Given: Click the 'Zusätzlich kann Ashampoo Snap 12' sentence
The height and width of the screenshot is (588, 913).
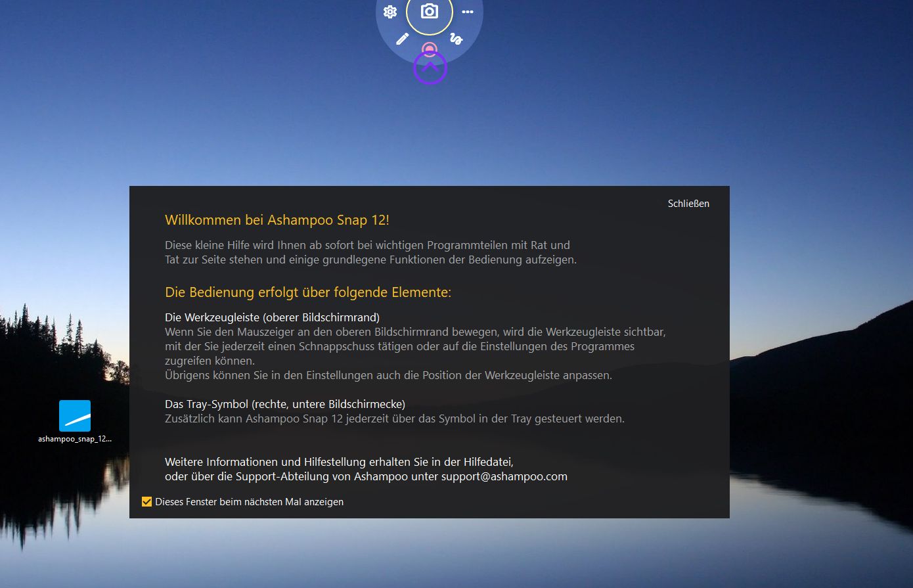Looking at the screenshot, I should pyautogui.click(x=395, y=418).
